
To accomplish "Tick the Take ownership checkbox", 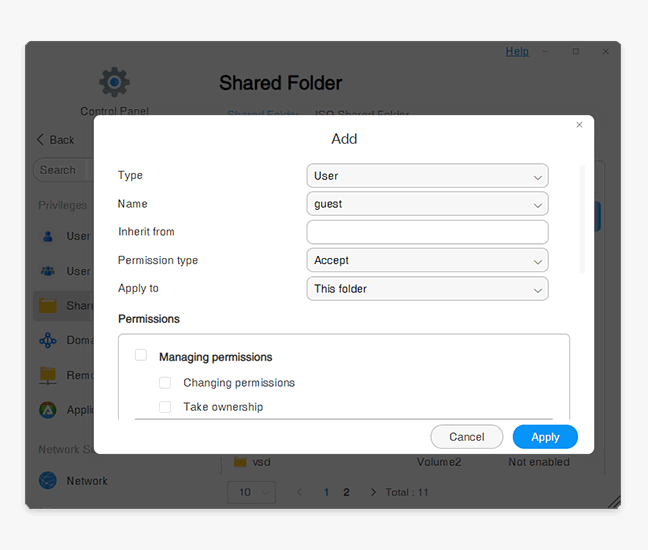I will point(165,407).
